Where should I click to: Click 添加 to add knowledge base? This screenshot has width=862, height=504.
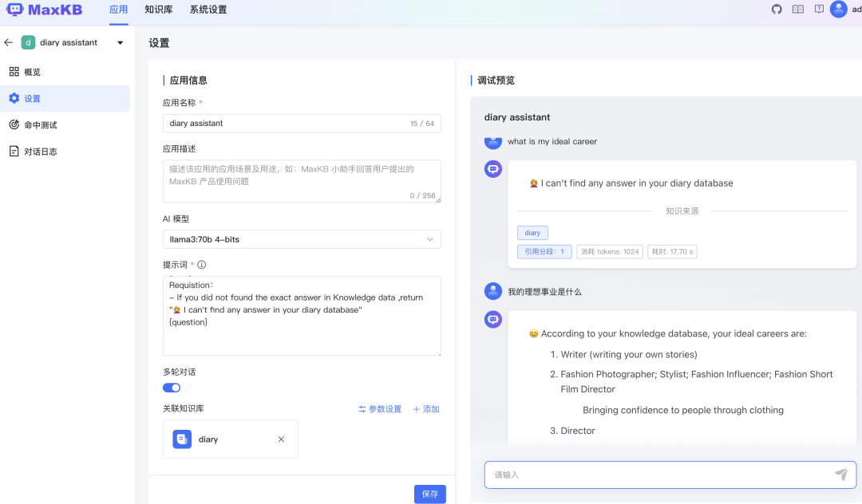(426, 409)
